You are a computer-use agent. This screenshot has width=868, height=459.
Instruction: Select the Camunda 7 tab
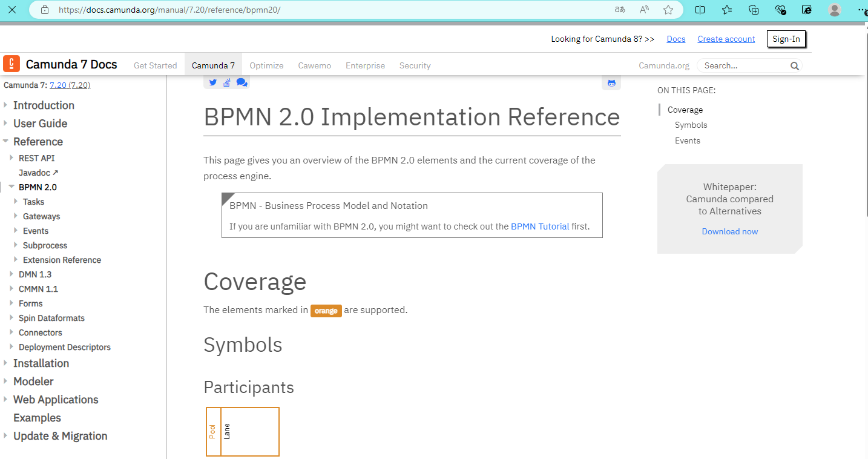213,65
